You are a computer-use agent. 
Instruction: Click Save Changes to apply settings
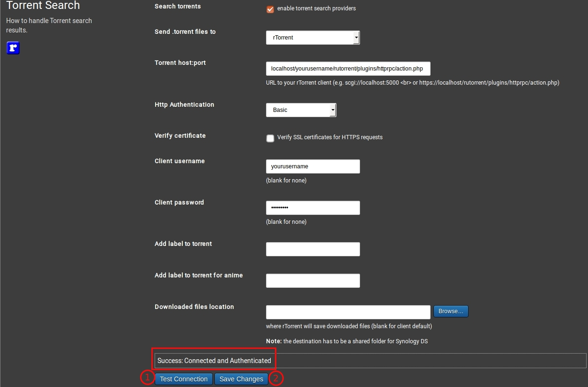(241, 379)
